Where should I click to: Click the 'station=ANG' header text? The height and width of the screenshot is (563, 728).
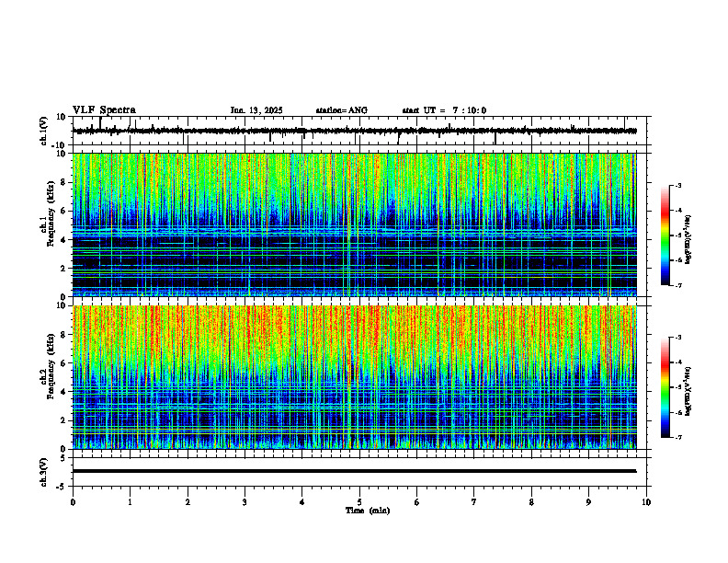click(x=342, y=110)
